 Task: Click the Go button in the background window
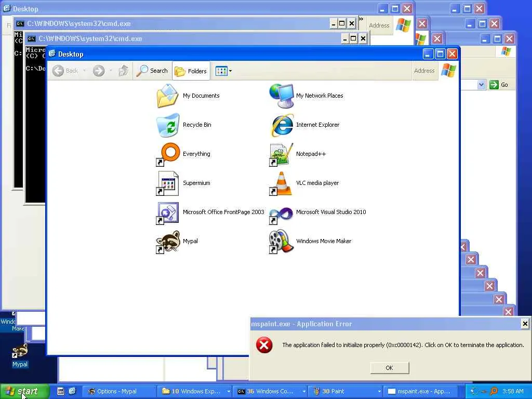click(x=499, y=85)
